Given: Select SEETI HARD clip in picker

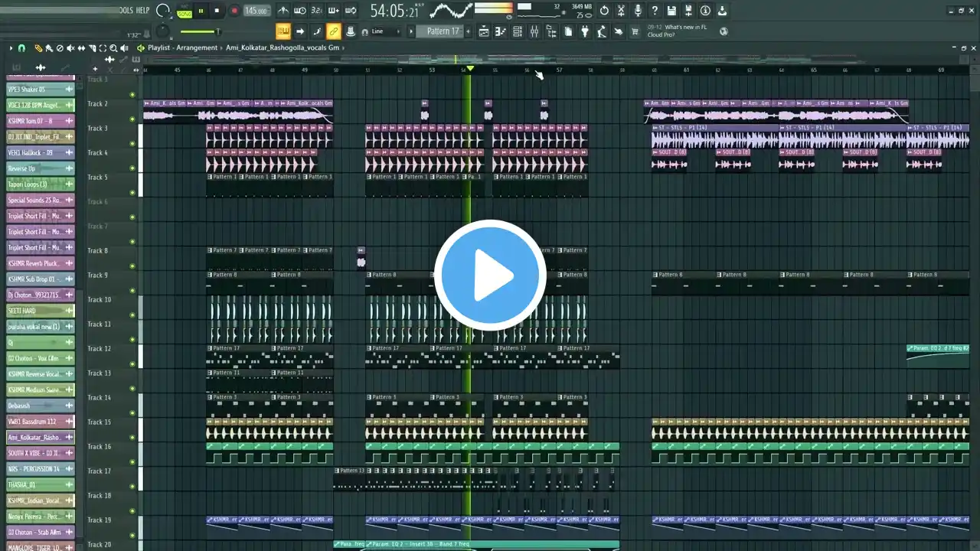Looking at the screenshot, I should click(41, 311).
